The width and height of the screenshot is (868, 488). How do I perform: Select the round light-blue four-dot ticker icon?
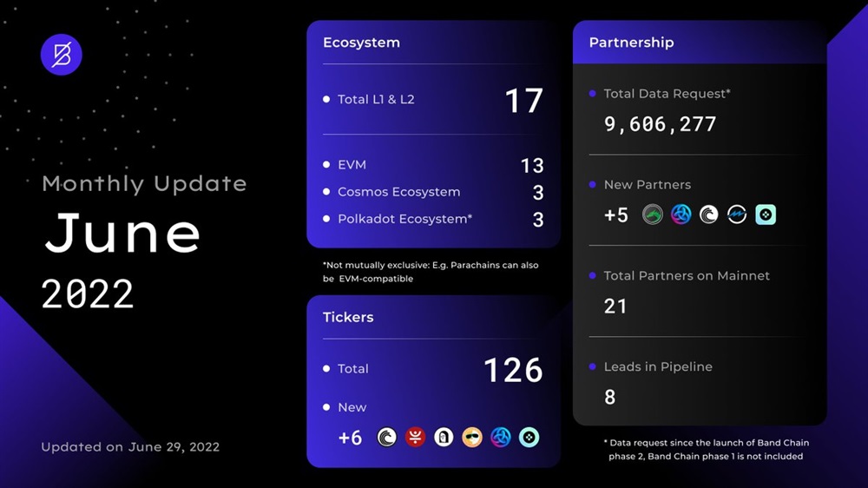click(x=529, y=438)
